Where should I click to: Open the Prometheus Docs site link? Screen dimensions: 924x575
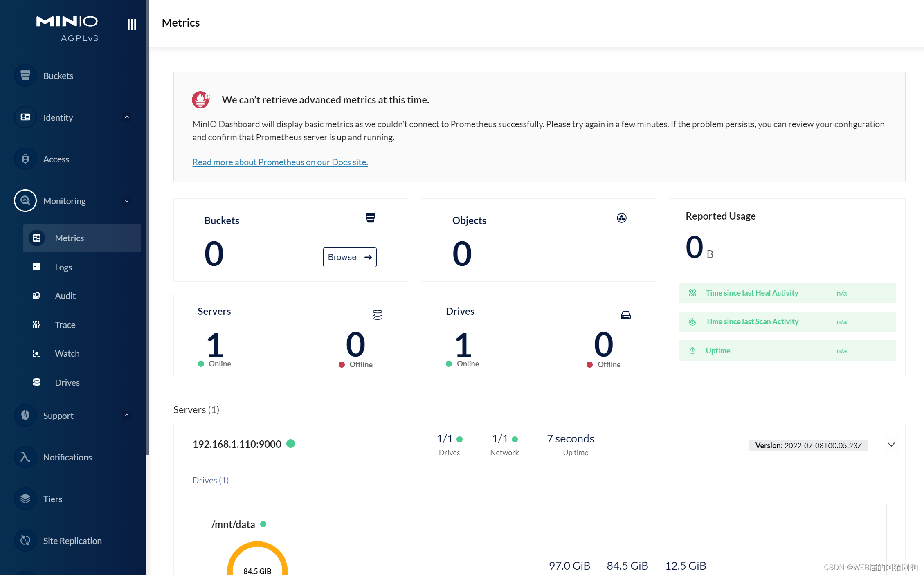coord(280,162)
